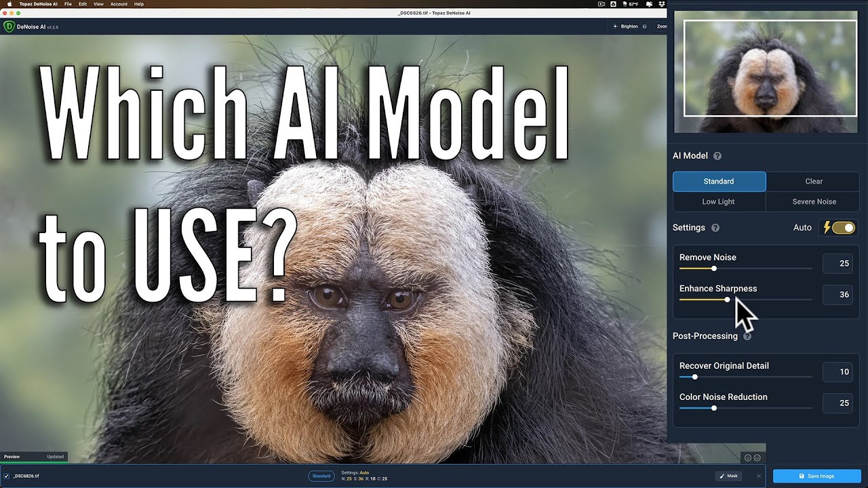This screenshot has height=488, width=868.
Task: Select the Standard AI model
Action: pos(719,182)
